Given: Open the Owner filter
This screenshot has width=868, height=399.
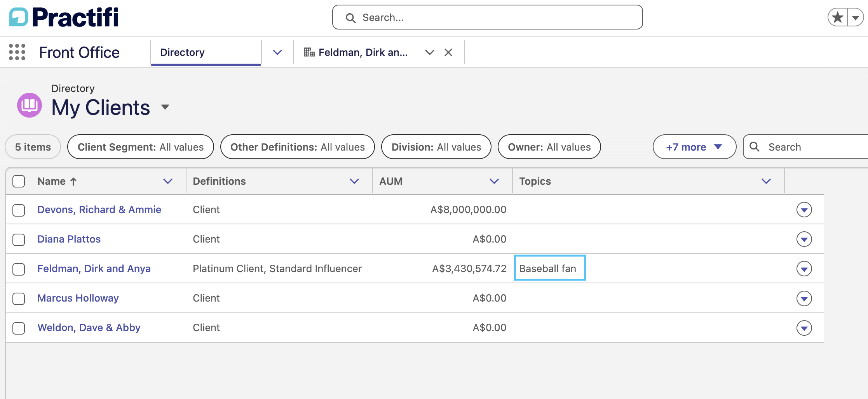Looking at the screenshot, I should pyautogui.click(x=549, y=147).
